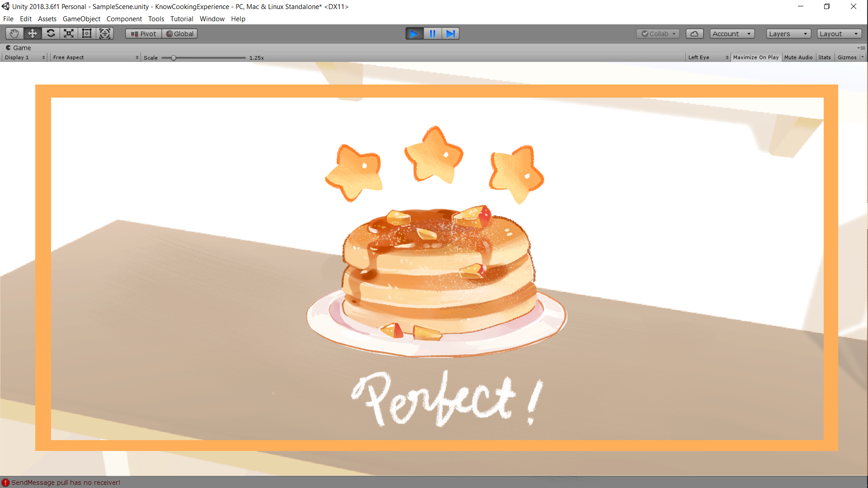Pause the running game

tap(432, 34)
